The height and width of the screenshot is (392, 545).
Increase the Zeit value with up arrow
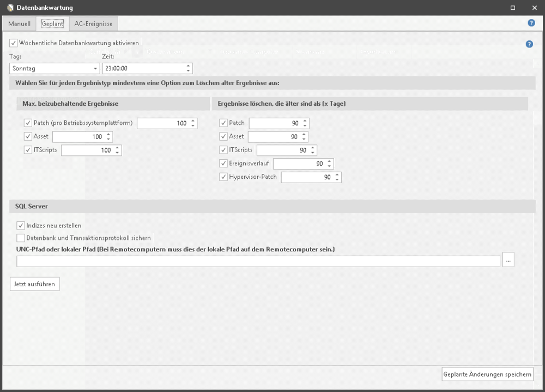(x=188, y=66)
